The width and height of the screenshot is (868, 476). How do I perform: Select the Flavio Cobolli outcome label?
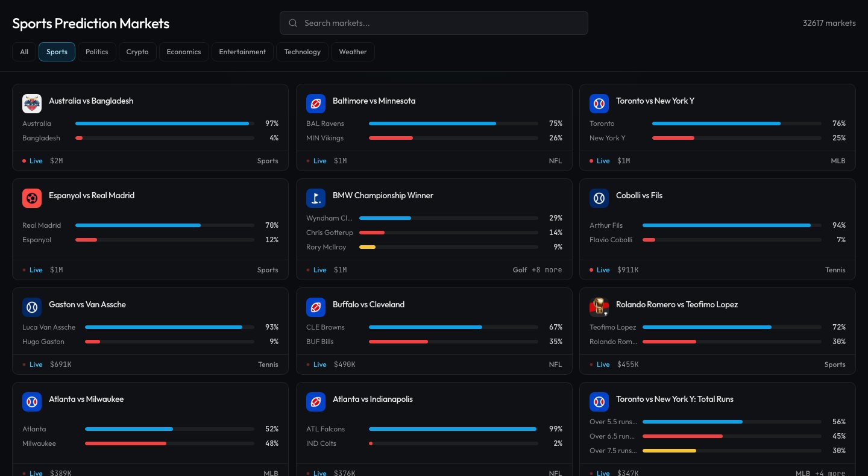tap(611, 240)
